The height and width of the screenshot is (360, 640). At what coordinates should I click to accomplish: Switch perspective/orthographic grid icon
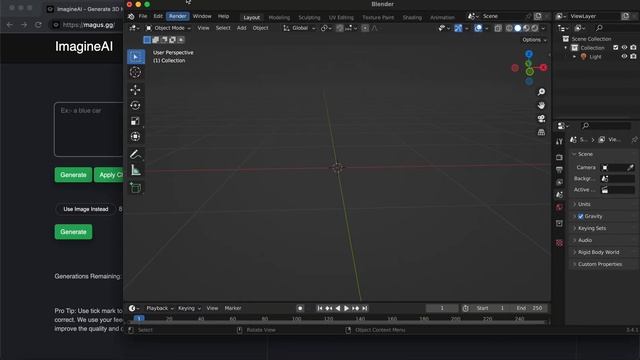541,132
